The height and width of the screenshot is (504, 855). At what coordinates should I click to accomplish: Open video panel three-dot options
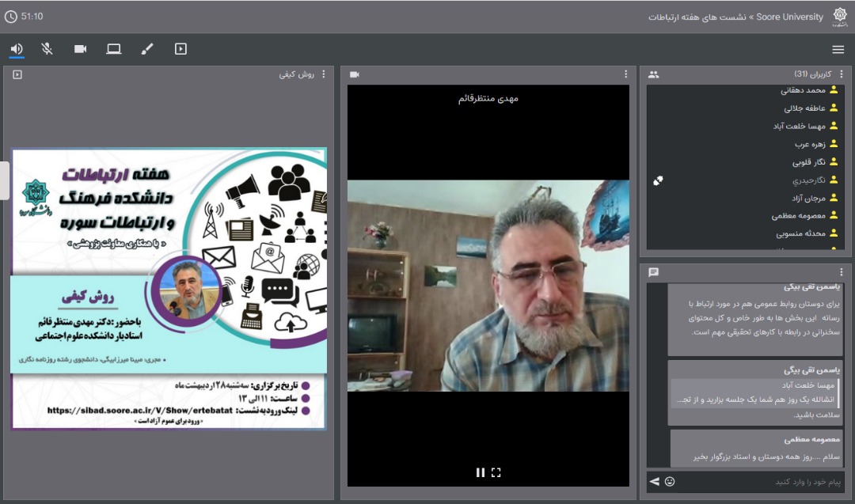625,74
